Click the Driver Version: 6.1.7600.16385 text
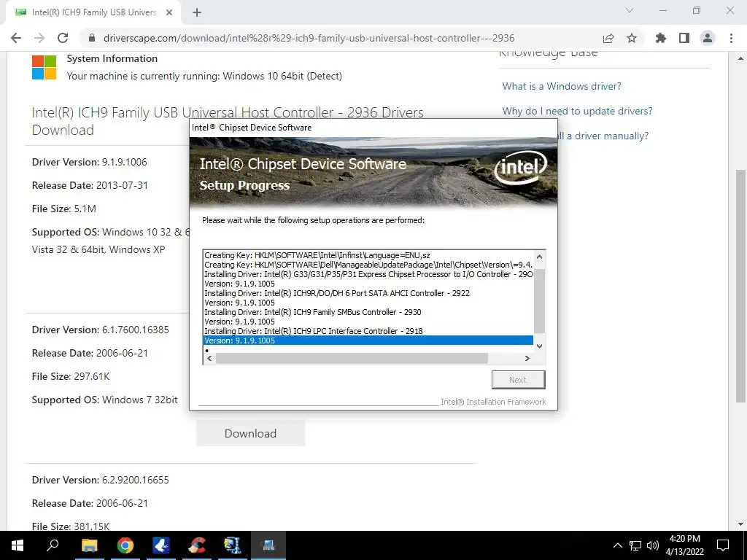 pyautogui.click(x=101, y=330)
